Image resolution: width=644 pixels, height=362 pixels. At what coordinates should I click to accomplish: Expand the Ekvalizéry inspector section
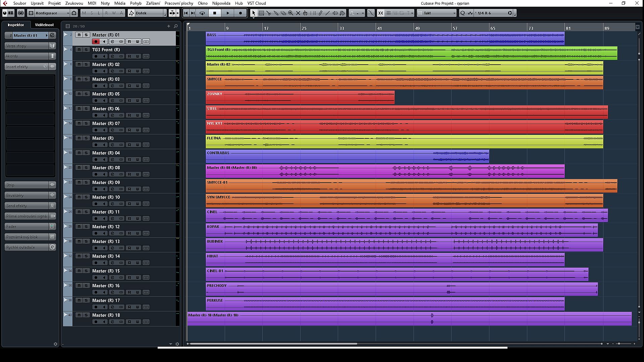(x=27, y=195)
